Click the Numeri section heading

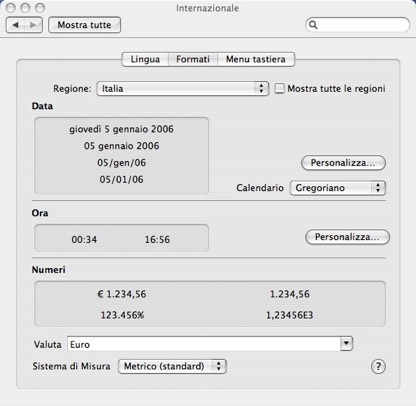pos(48,270)
